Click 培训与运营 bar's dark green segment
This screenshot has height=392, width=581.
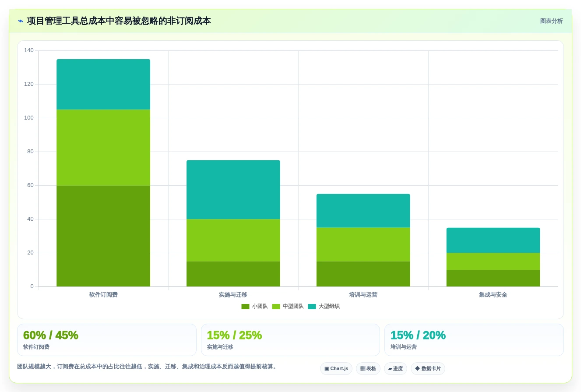(x=363, y=274)
